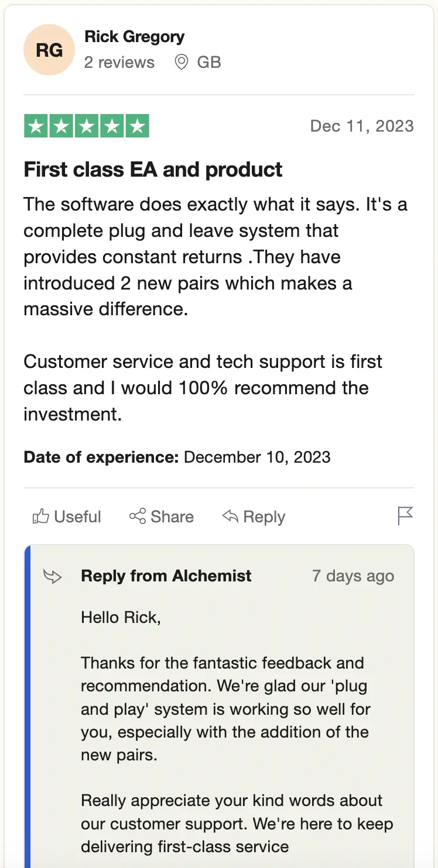Click the "7 days ago" timestamp

coord(353,576)
